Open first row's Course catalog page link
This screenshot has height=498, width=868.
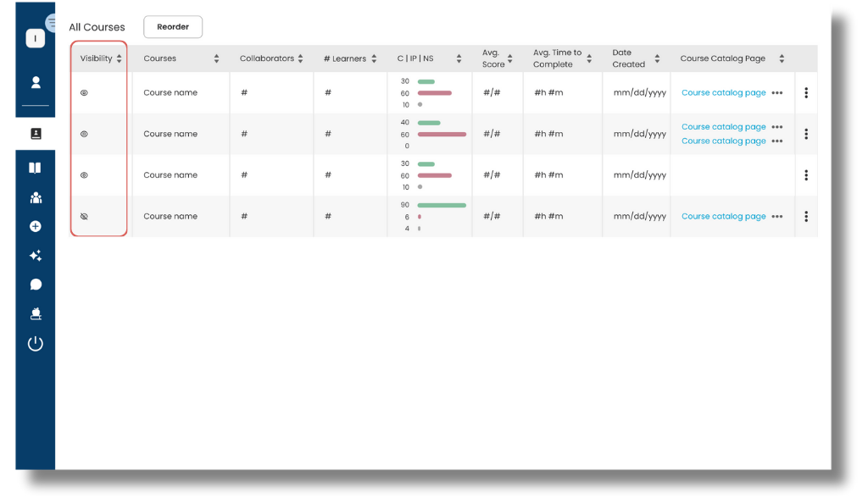tap(724, 92)
